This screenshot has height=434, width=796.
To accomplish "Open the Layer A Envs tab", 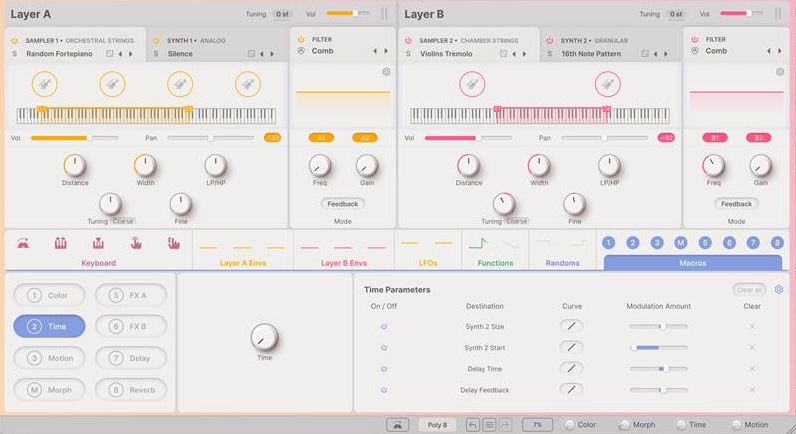I will (x=242, y=263).
